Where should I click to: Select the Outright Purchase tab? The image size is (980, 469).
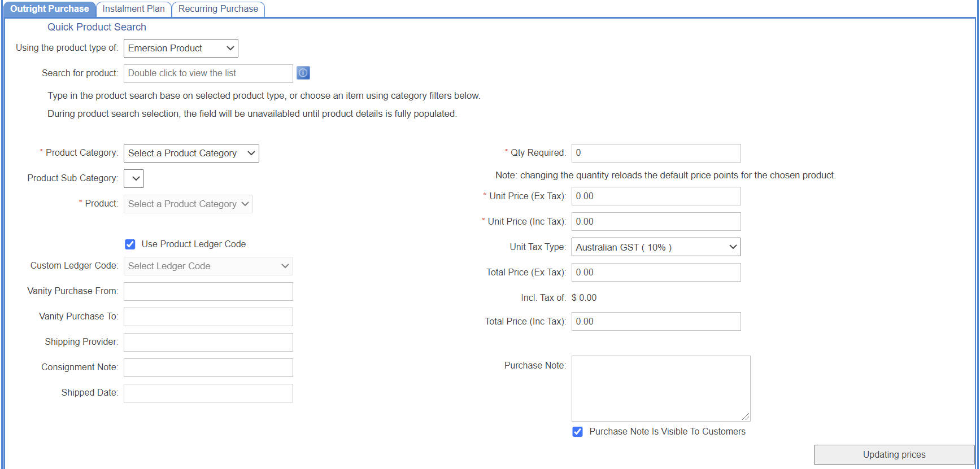pyautogui.click(x=50, y=9)
